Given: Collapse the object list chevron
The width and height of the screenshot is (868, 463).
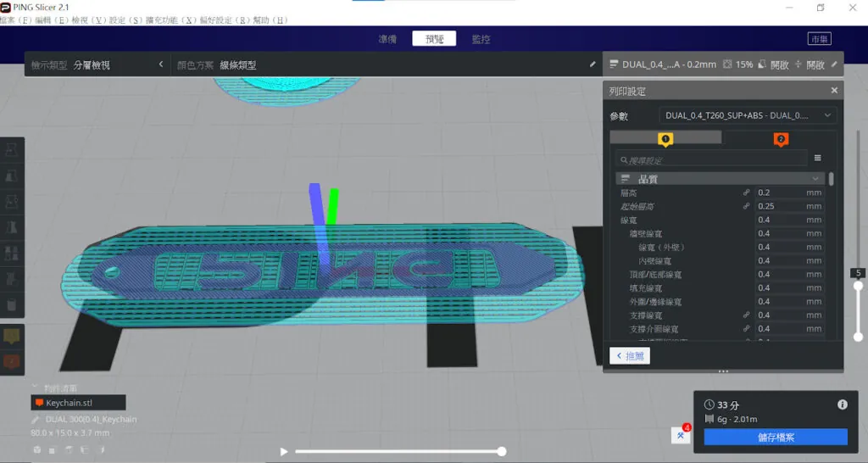Looking at the screenshot, I should tap(35, 388).
